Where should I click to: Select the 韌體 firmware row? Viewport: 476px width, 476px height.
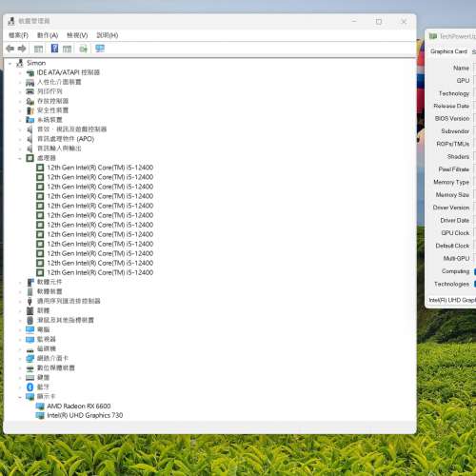43,310
